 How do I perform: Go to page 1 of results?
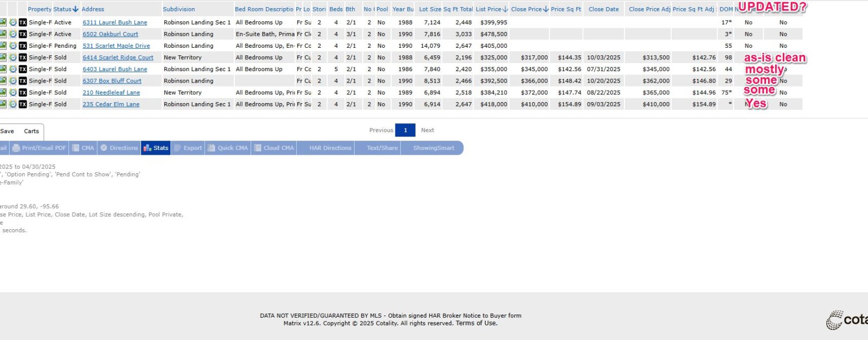pyautogui.click(x=405, y=130)
